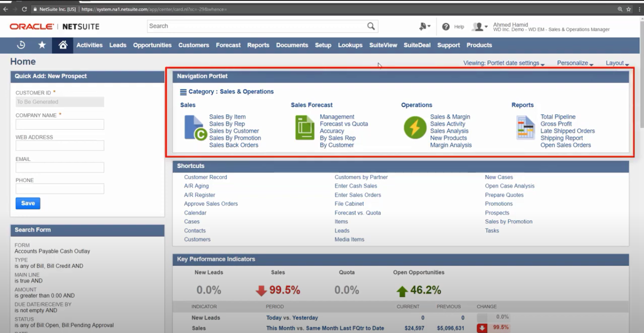The image size is (644, 333).
Task: Open the Personalize dropdown
Action: (x=575, y=63)
